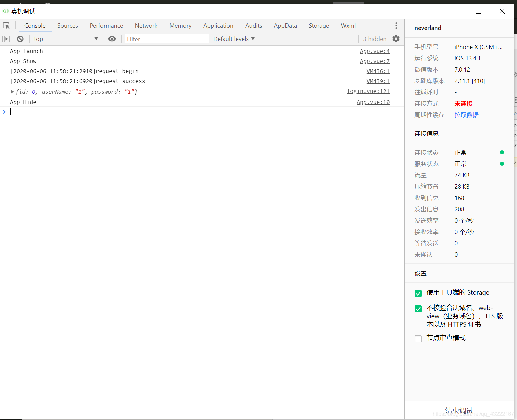
Task: Open source link VM436:1
Action: pos(378,71)
